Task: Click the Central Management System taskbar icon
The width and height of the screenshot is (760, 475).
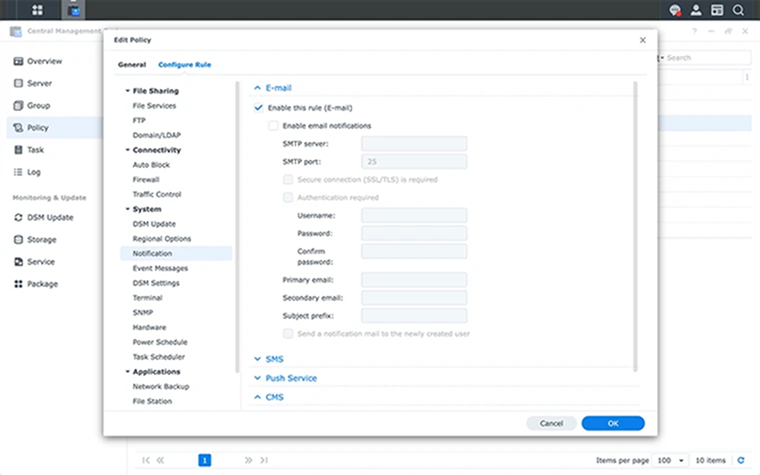Action: tap(72, 10)
